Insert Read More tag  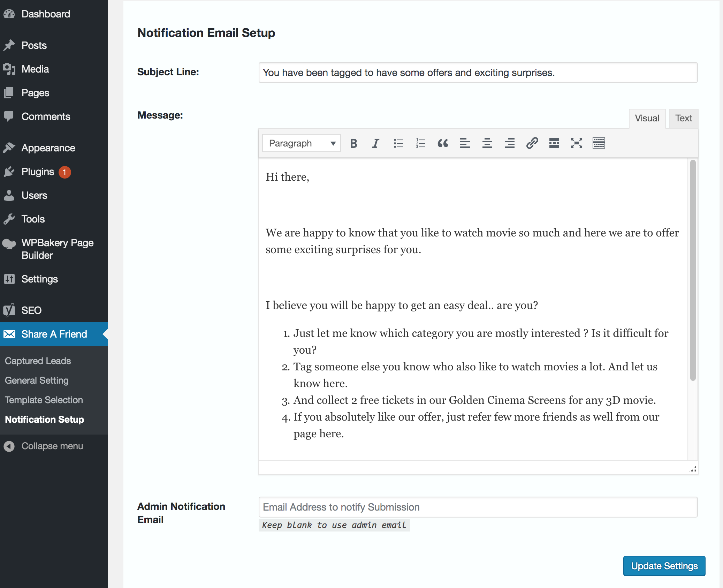pos(554,143)
